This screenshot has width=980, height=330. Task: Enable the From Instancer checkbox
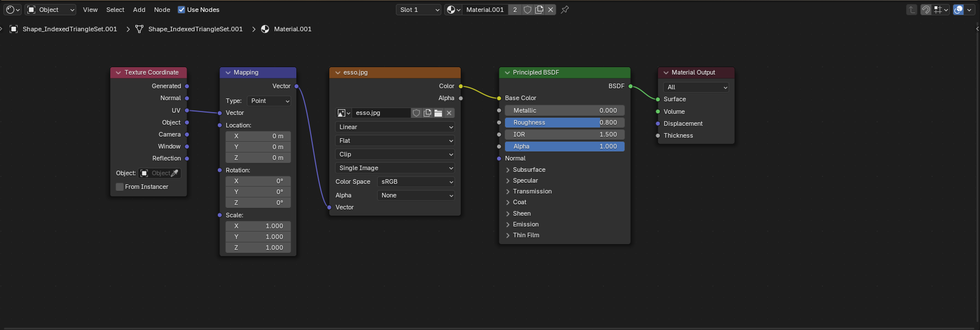point(119,187)
